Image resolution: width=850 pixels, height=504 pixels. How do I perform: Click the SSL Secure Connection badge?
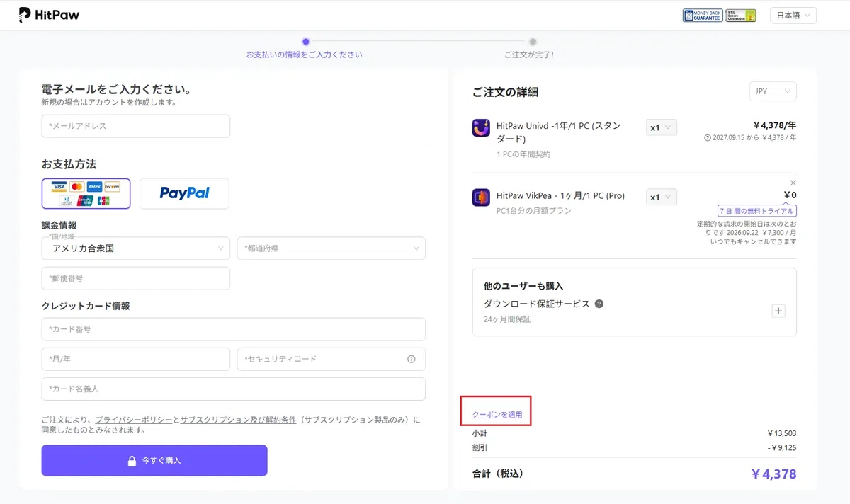point(741,16)
